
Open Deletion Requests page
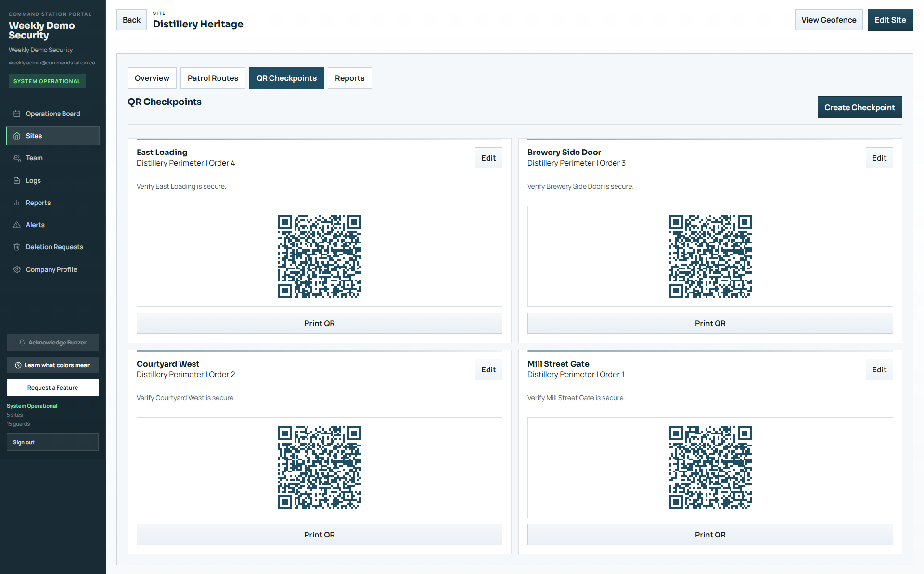(x=53, y=247)
